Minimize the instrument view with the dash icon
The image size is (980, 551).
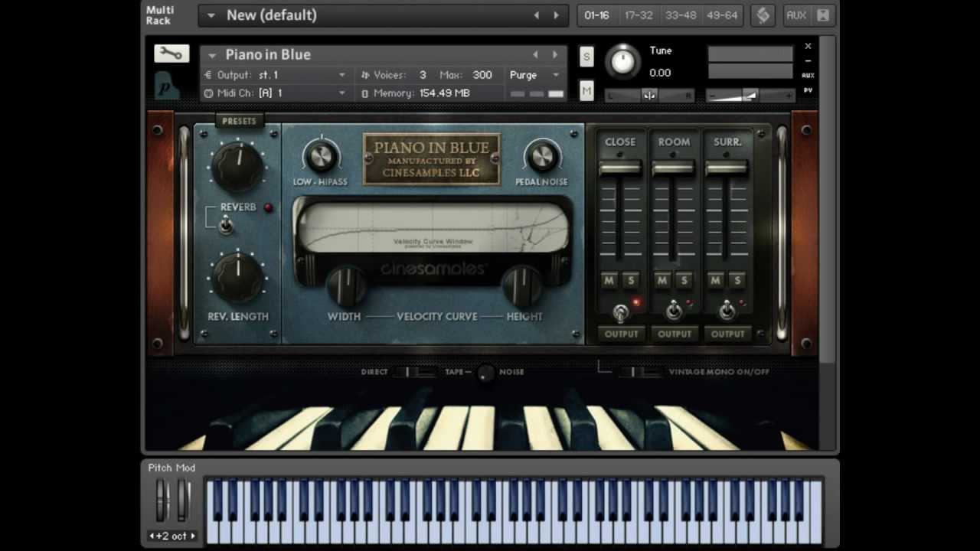(x=808, y=61)
